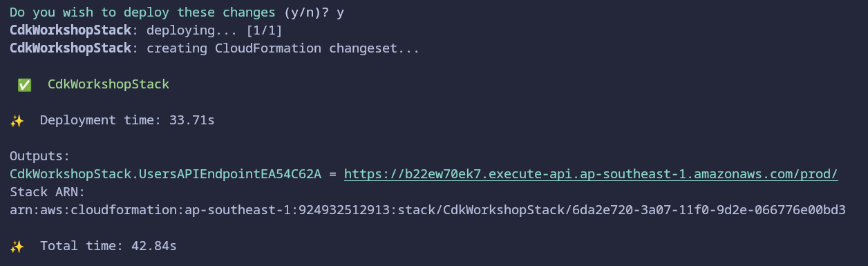868x266 pixels.
Task: Open the execute-api prod endpoint URL
Action: pyautogui.click(x=591, y=174)
